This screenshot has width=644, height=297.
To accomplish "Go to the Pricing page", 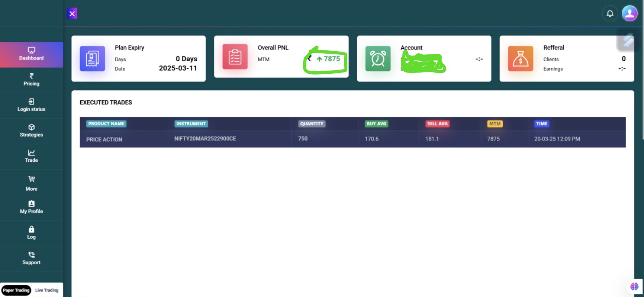I will click(x=31, y=80).
